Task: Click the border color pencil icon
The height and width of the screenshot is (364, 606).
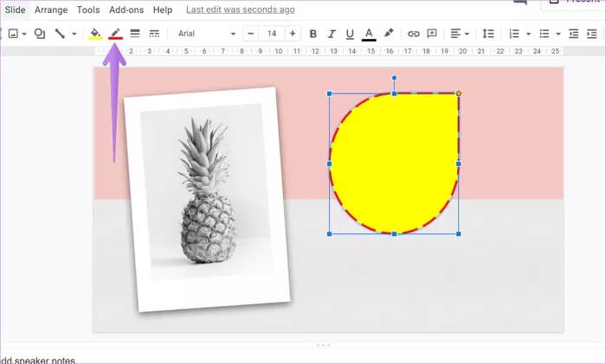Action: pyautogui.click(x=115, y=34)
